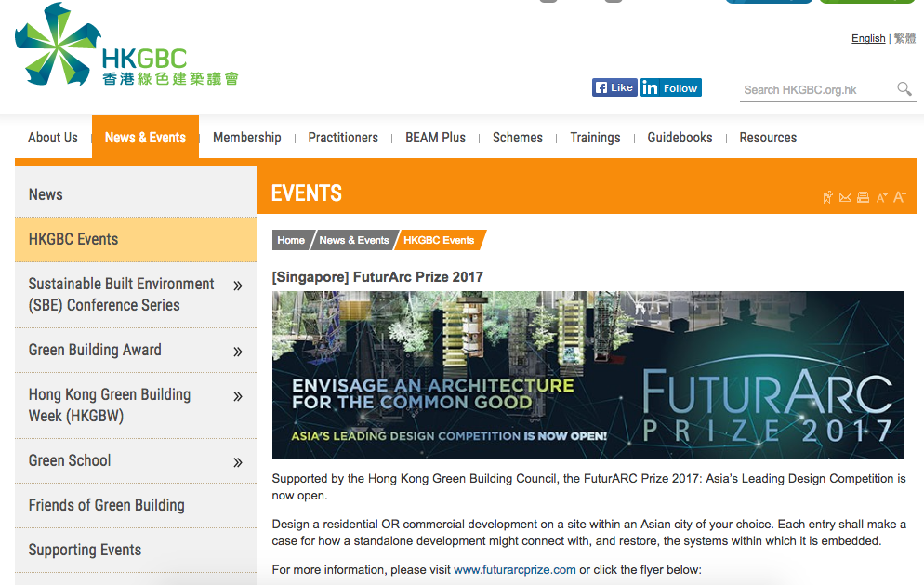
Task: Expand Sustainable Built Environment Conference Series submenu arrow
Action: (x=237, y=286)
